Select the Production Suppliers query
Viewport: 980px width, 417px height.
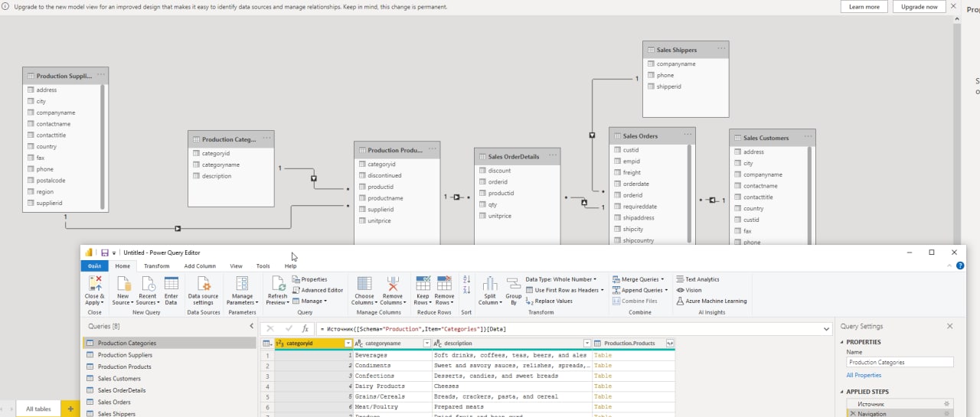(x=168, y=355)
